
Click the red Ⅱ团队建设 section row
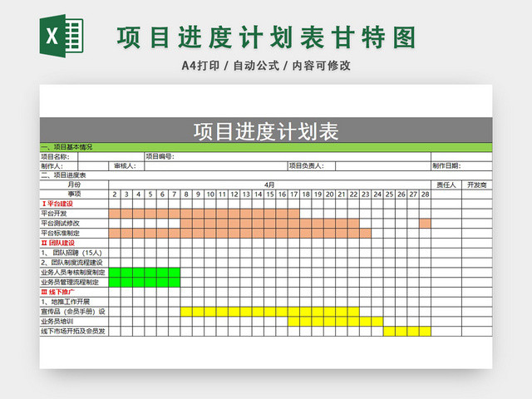point(74,244)
